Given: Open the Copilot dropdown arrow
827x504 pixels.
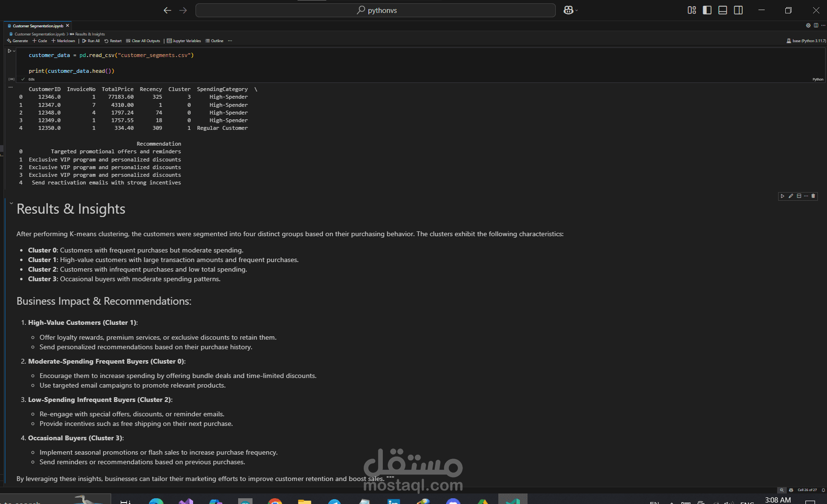Looking at the screenshot, I should [x=576, y=11].
